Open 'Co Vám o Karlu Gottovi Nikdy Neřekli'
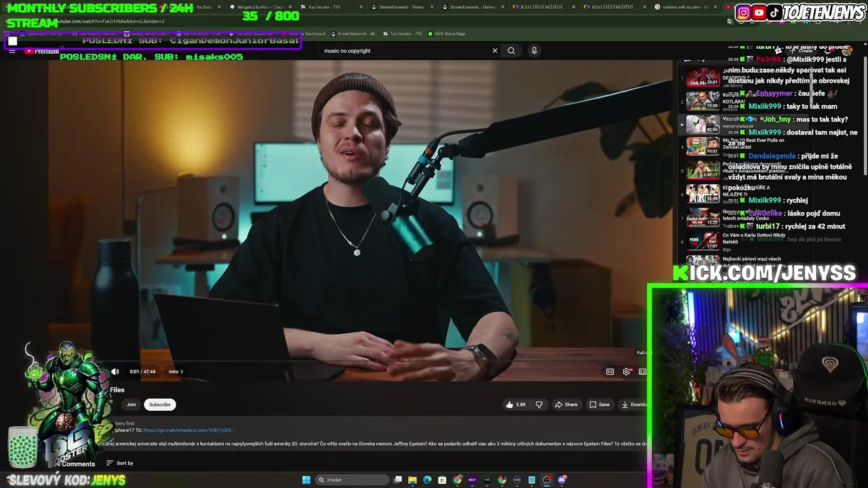This screenshot has height=488, width=868. click(x=753, y=239)
